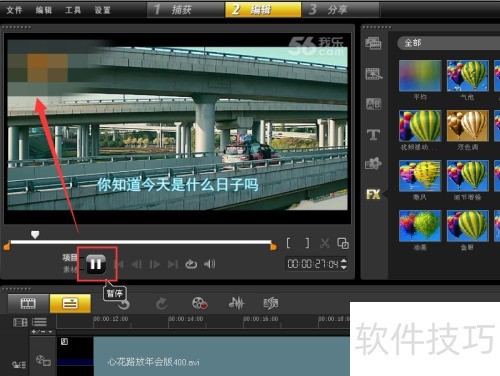This screenshot has height=376, width=500.
Task: Click timeline ruler at 00:00:14:00
Action: pos(186,319)
